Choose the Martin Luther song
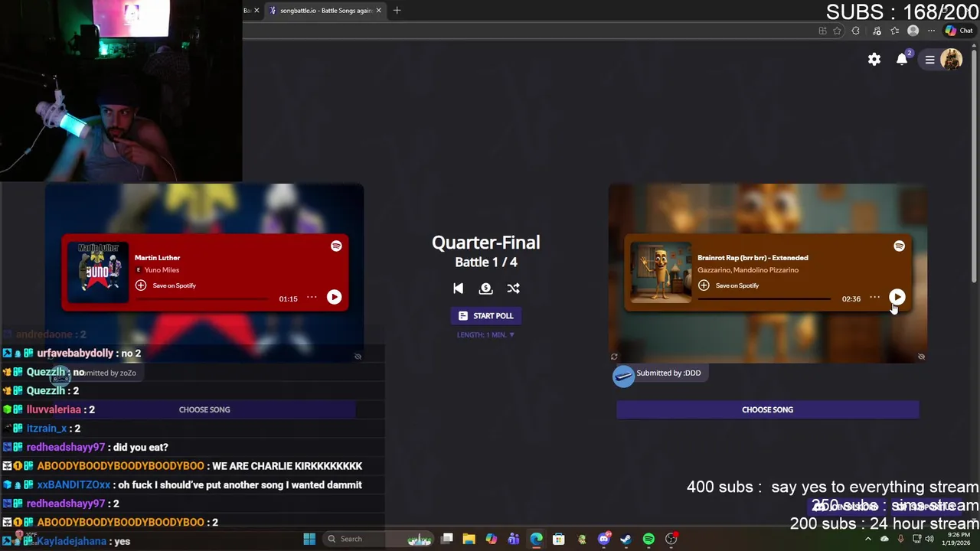This screenshot has width=980, height=551. (204, 409)
